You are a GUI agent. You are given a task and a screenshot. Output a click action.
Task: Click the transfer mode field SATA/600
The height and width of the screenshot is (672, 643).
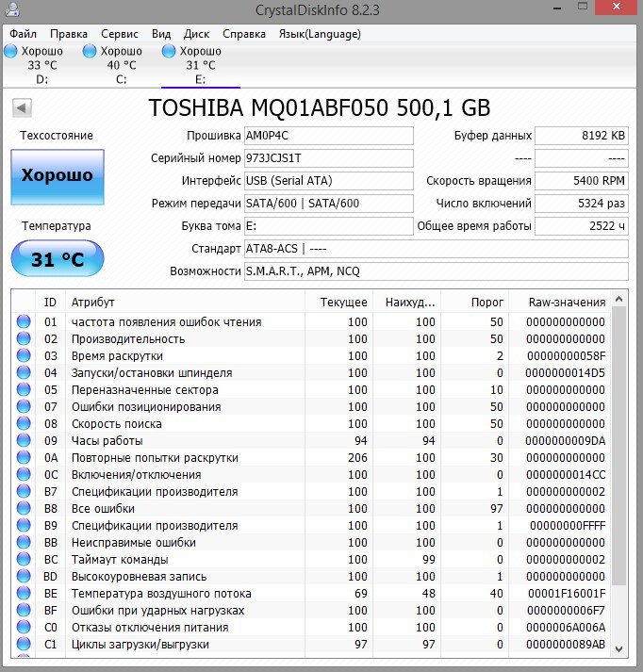click(329, 204)
